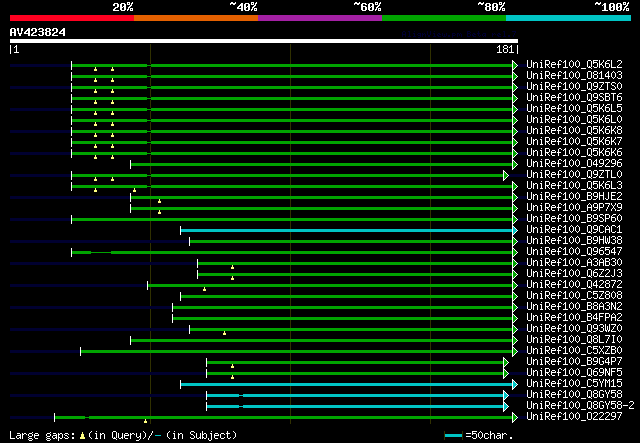Click the green ~80% identity color segment
Image resolution: width=640 pixels, height=443 pixels.
tap(444, 18)
